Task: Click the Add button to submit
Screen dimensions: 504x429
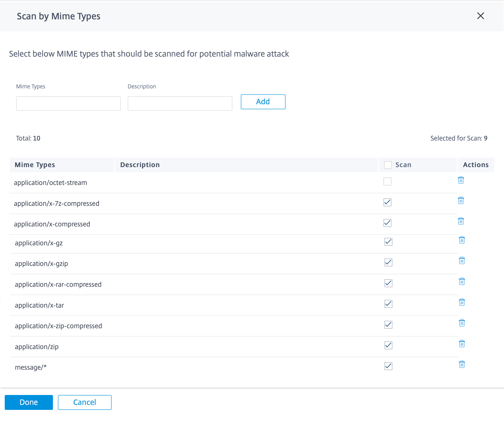Action: [x=262, y=102]
